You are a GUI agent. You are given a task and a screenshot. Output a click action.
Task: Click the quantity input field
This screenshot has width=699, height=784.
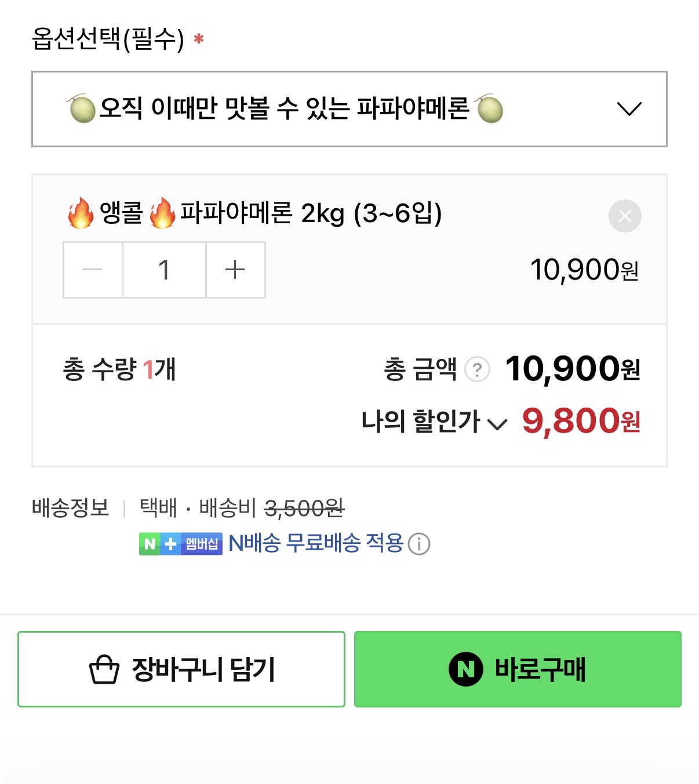coord(164,270)
